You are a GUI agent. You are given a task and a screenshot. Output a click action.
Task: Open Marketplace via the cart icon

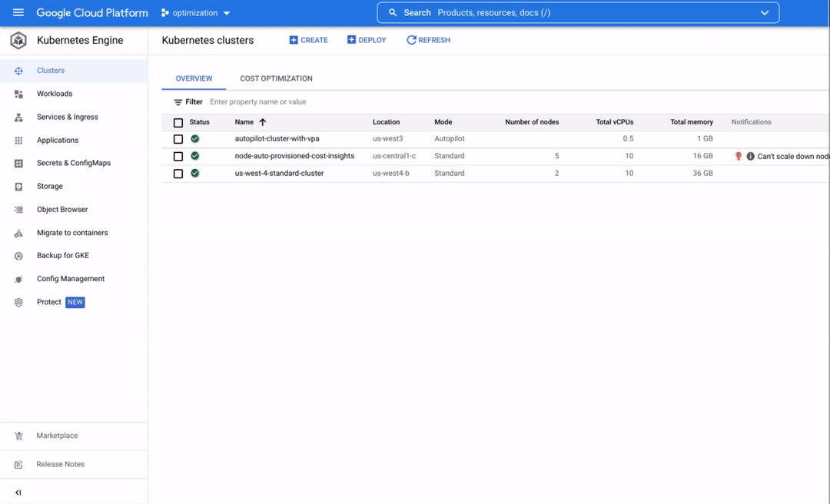coord(18,436)
